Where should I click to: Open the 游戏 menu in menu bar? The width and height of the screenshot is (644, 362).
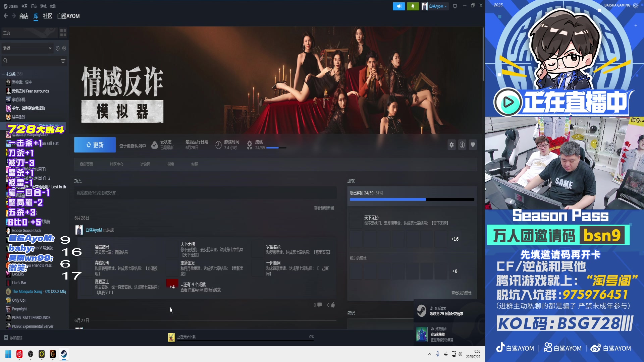pos(44,6)
